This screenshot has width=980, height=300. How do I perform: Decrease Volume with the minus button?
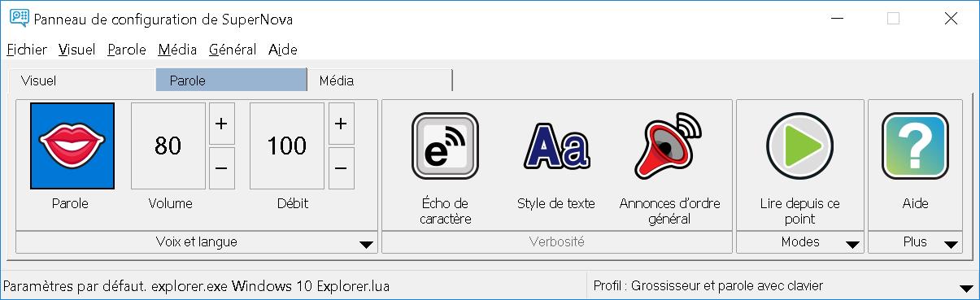coord(221,168)
